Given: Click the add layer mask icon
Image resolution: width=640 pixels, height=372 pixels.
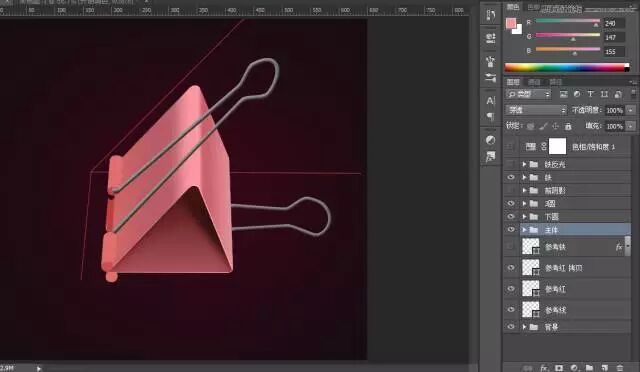Looking at the screenshot, I should [x=559, y=368].
